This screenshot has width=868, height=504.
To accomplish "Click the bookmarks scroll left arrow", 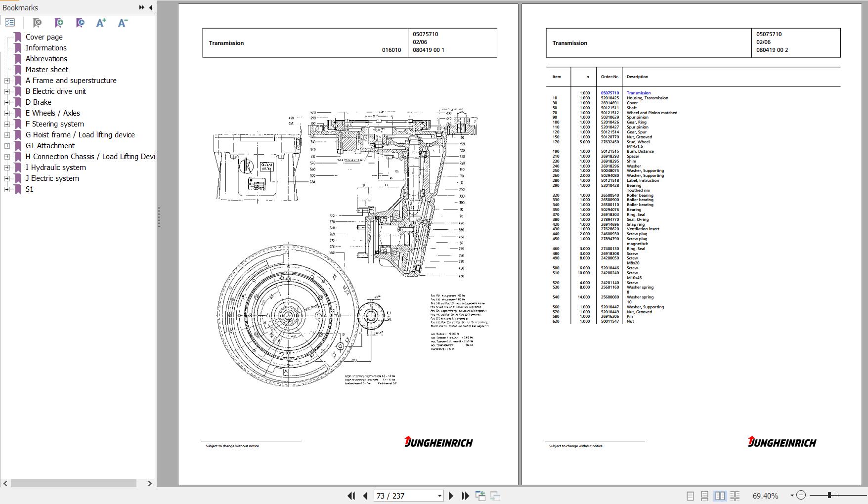I will point(5,483).
